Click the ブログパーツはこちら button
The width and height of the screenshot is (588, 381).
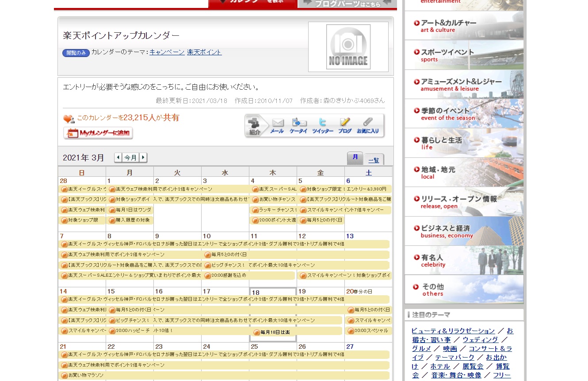pos(347,4)
